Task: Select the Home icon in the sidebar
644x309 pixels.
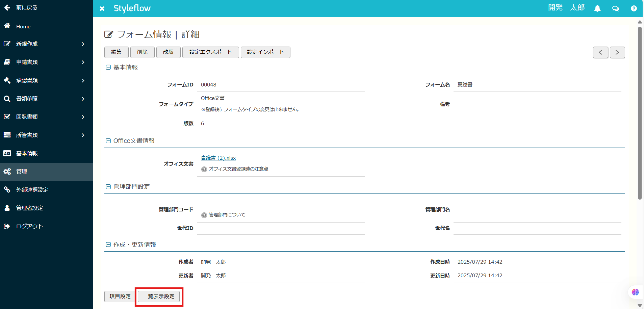Action: click(x=7, y=26)
